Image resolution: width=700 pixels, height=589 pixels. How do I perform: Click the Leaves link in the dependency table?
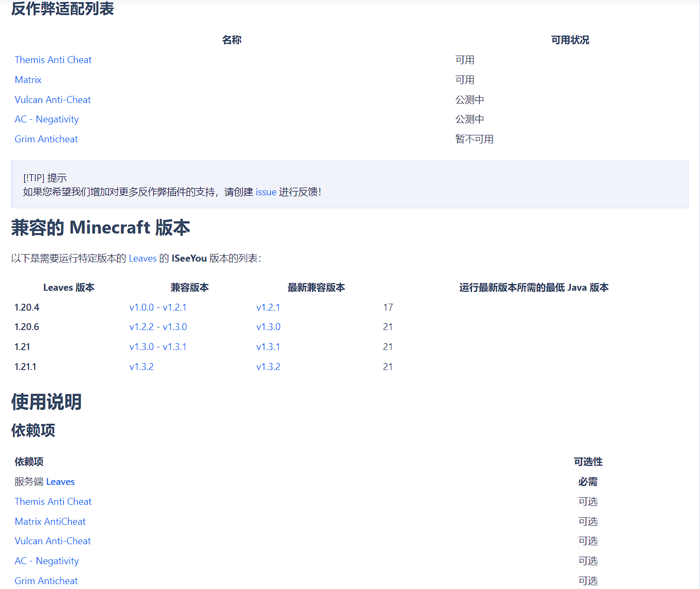60,481
